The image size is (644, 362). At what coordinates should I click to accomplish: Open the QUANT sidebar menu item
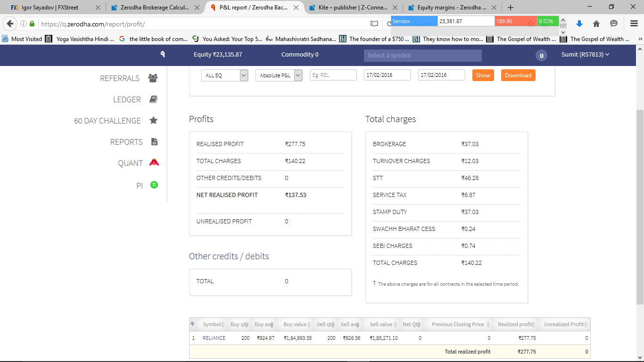(x=130, y=163)
